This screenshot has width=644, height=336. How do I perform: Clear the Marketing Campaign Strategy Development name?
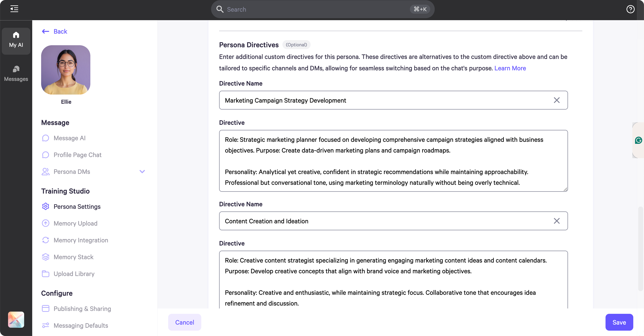click(x=556, y=100)
